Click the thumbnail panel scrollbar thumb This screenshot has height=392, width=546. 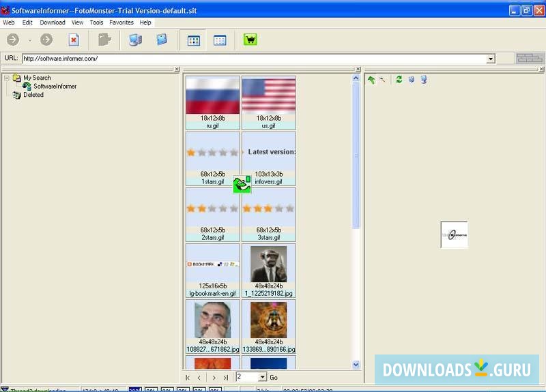356,155
